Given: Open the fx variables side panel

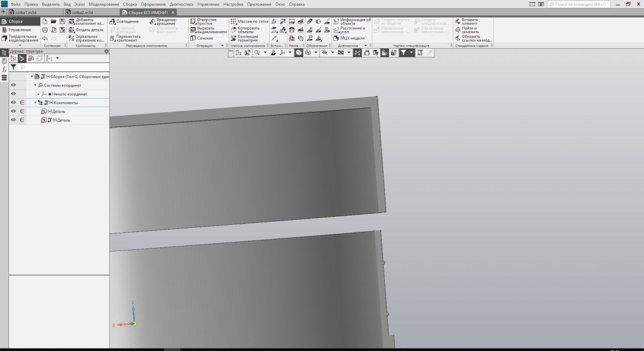Looking at the screenshot, I should tap(4, 69).
